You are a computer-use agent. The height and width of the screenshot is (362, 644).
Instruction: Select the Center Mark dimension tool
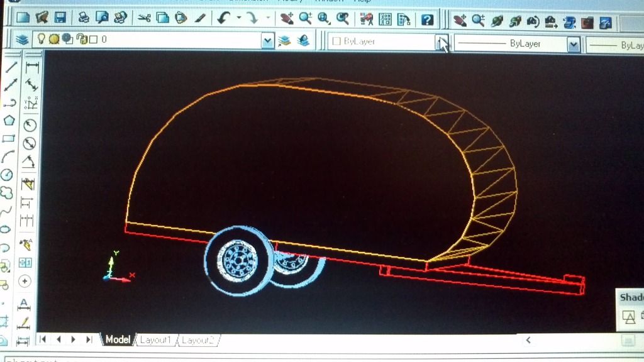click(25, 281)
